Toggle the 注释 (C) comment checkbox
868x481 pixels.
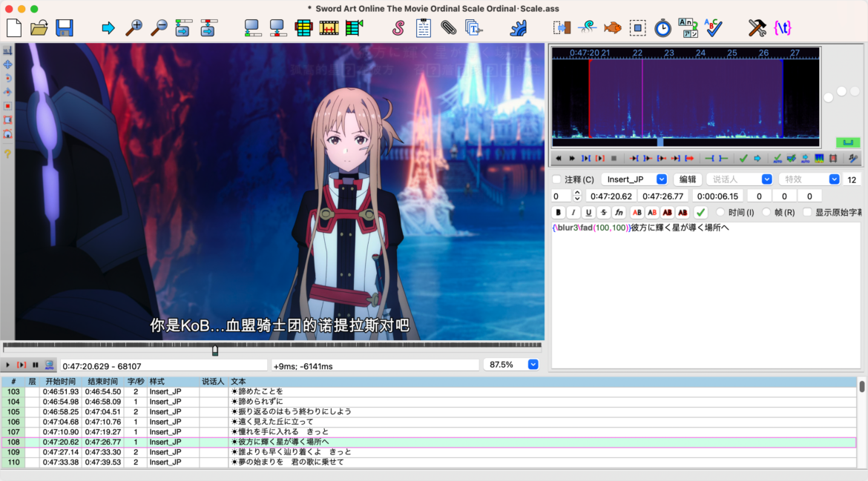coord(557,179)
